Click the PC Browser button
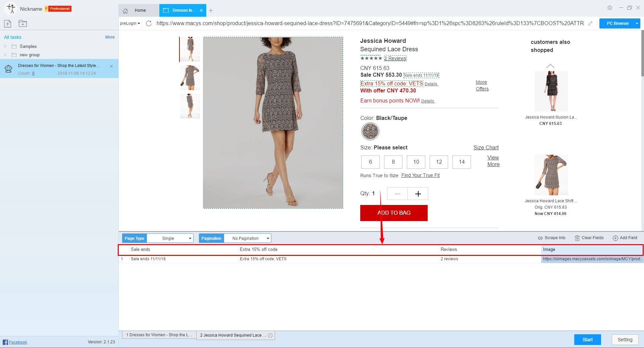Viewport: 644px width, 348px height. 618,23
